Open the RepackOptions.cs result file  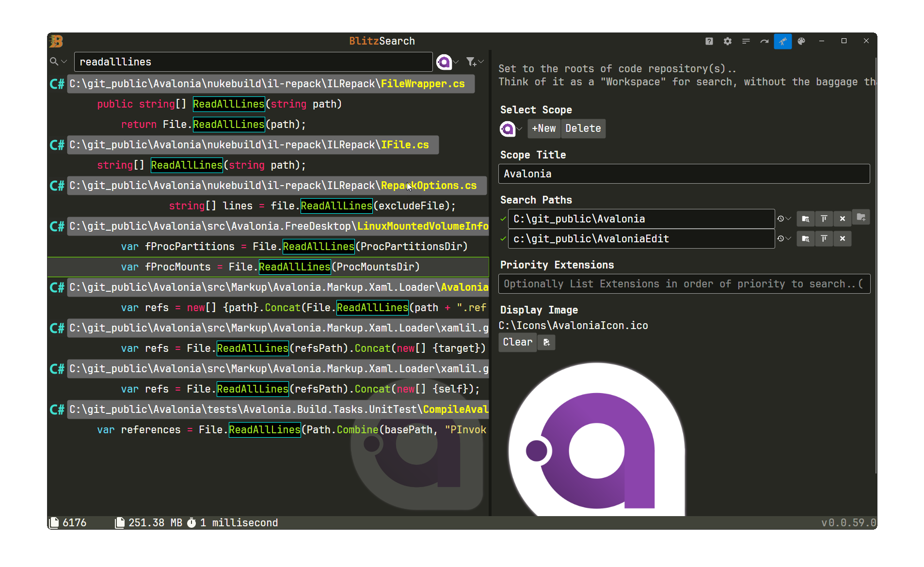[277, 186]
